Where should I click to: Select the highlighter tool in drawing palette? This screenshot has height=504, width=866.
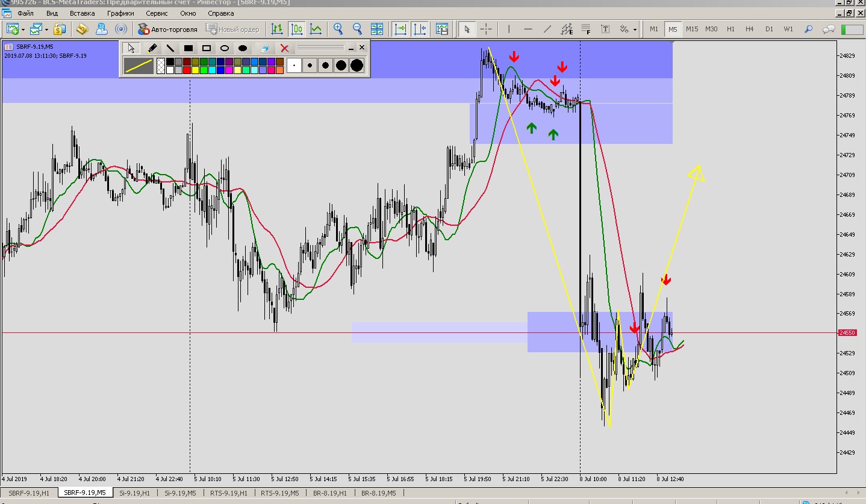tap(152, 48)
